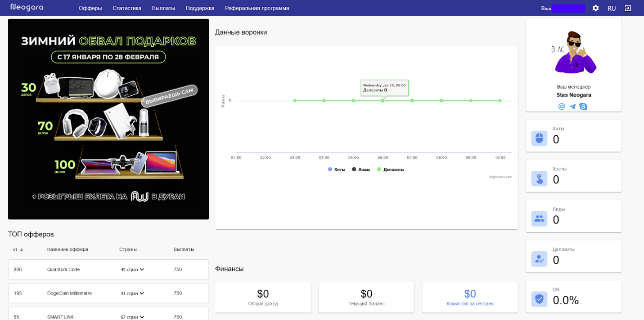
Task: Open the Статистика menu
Action: (x=127, y=8)
